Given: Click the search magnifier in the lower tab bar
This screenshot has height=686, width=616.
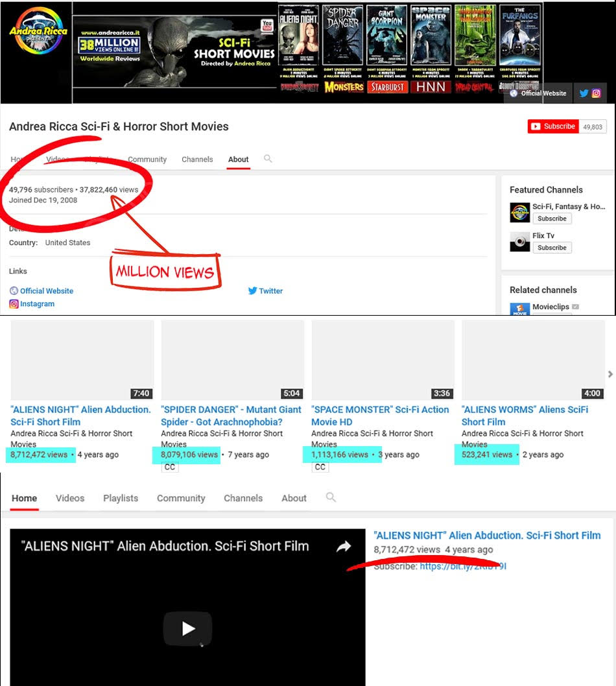Looking at the screenshot, I should pos(331,497).
